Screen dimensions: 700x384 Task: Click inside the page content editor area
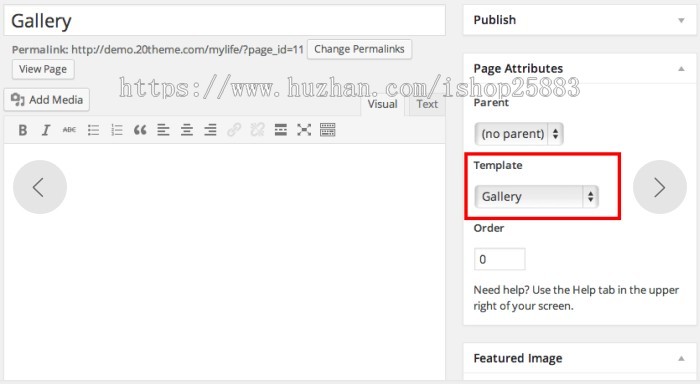click(225, 262)
